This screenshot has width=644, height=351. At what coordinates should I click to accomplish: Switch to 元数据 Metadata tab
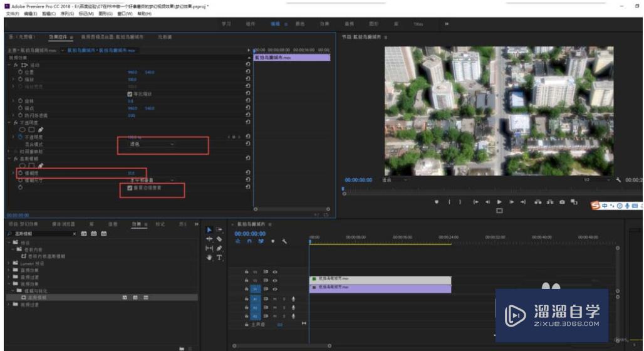165,37
